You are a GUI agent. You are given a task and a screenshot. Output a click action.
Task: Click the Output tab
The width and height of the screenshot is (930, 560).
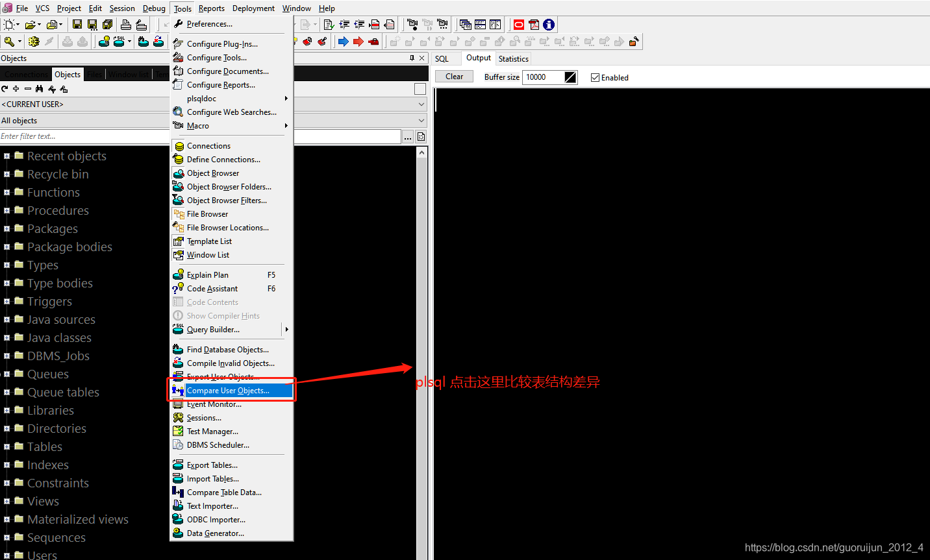pyautogui.click(x=479, y=58)
